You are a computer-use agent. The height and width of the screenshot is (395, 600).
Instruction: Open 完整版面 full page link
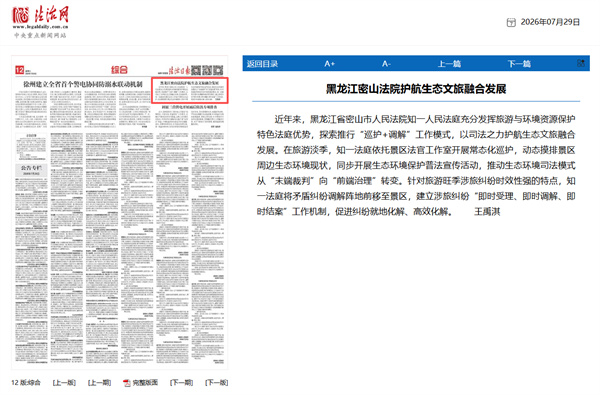click(x=145, y=383)
